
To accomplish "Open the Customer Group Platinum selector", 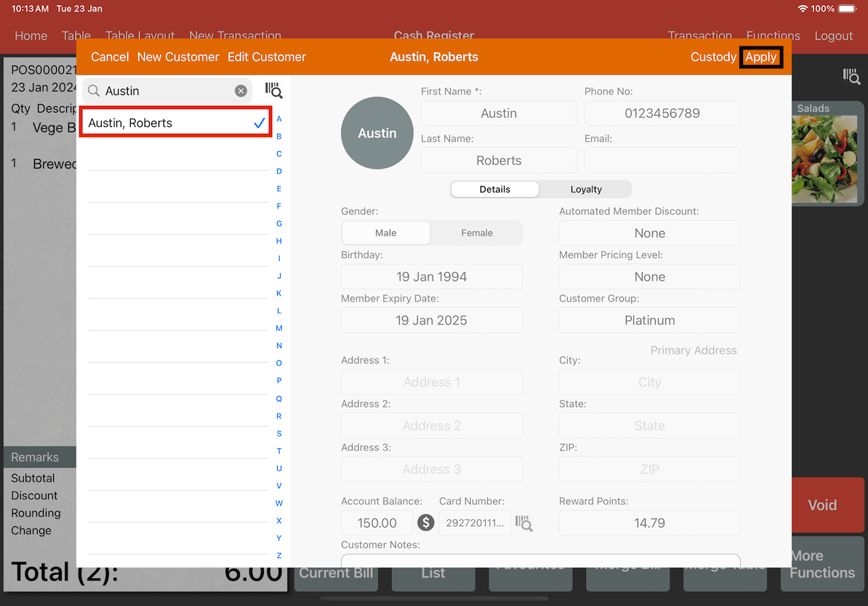I will point(649,320).
